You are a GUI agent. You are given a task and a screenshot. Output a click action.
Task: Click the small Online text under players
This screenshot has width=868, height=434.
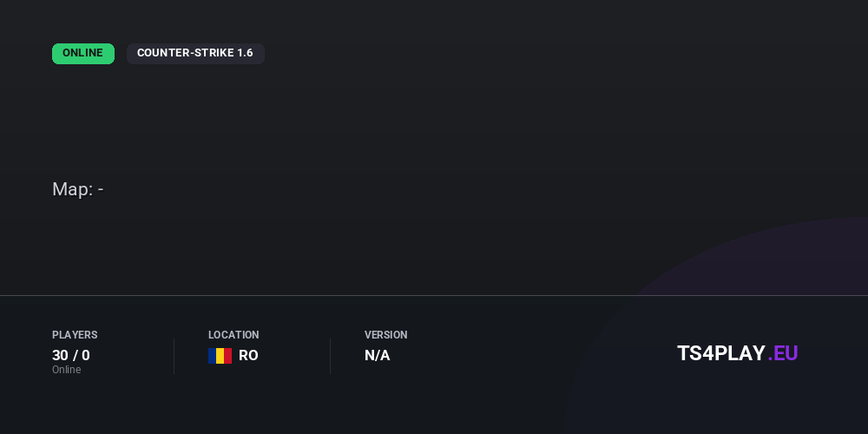pyautogui.click(x=66, y=370)
